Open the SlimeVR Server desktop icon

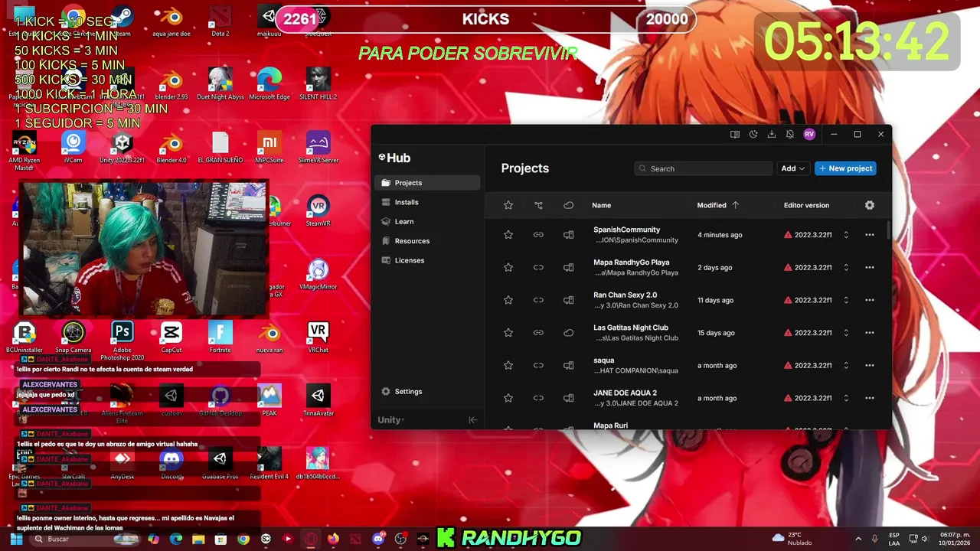[x=318, y=148]
